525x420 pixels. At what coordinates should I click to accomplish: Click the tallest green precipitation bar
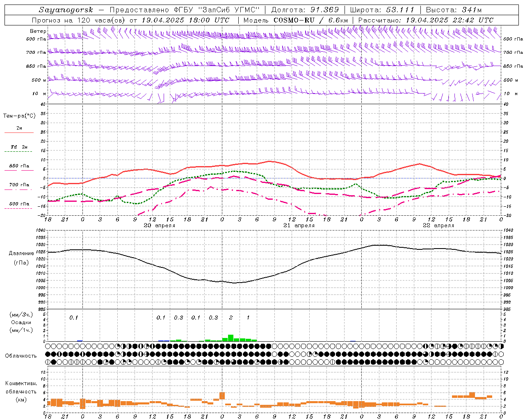(x=231, y=338)
